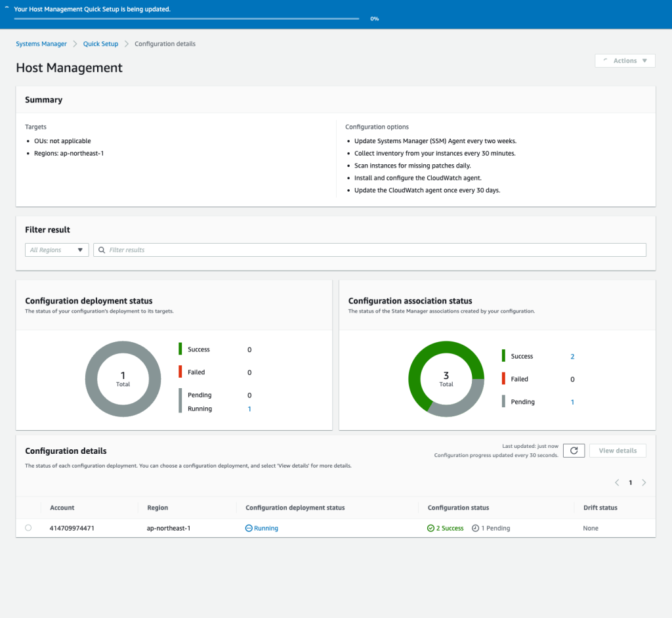
Task: Click the Configuration status column header
Action: coord(458,508)
